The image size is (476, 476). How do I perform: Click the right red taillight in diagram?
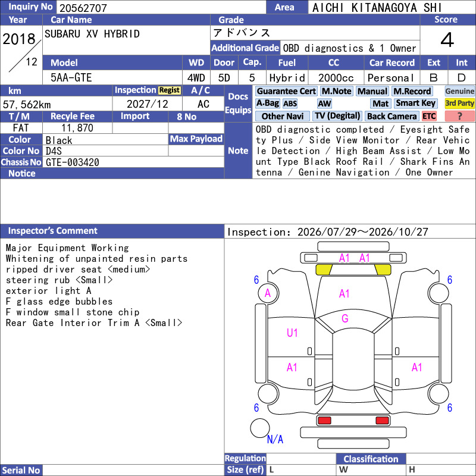tap(382, 421)
